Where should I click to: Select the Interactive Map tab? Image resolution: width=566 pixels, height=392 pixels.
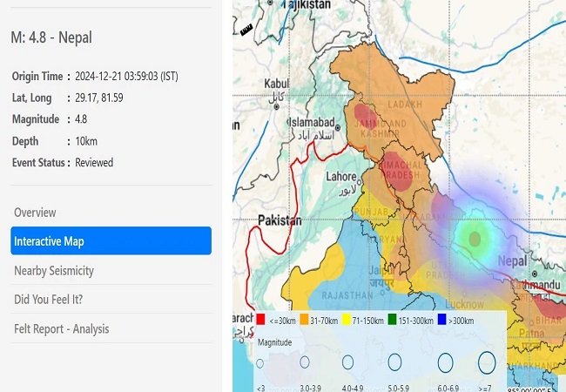click(111, 240)
